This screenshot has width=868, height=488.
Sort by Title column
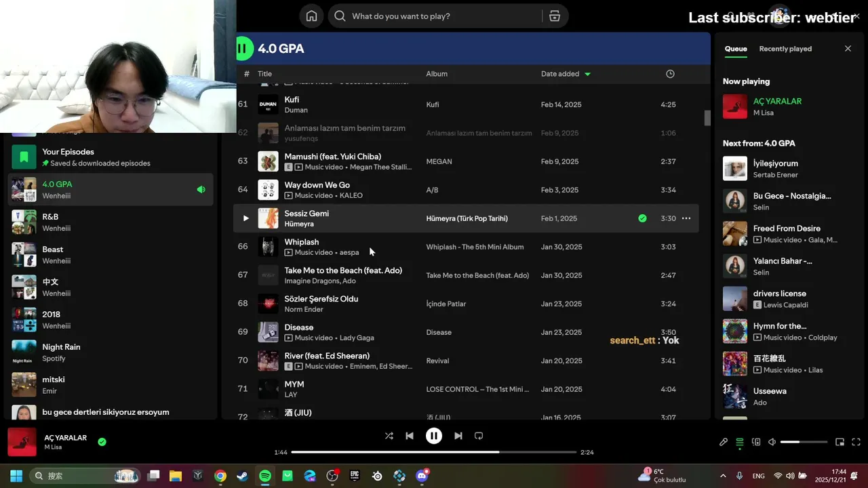click(264, 74)
